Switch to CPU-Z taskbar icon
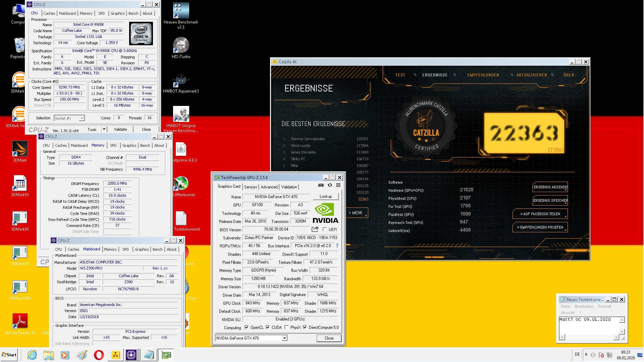Screen dimensions: 644x362 131,355
